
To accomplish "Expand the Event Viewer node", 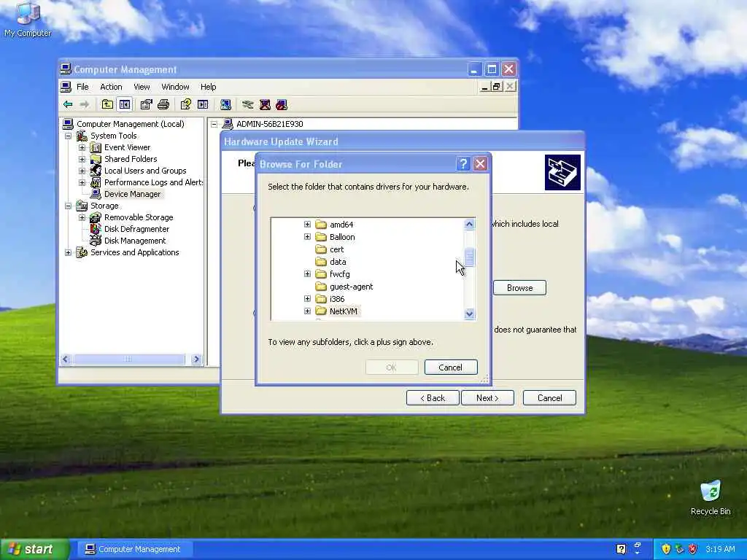I will point(82,147).
